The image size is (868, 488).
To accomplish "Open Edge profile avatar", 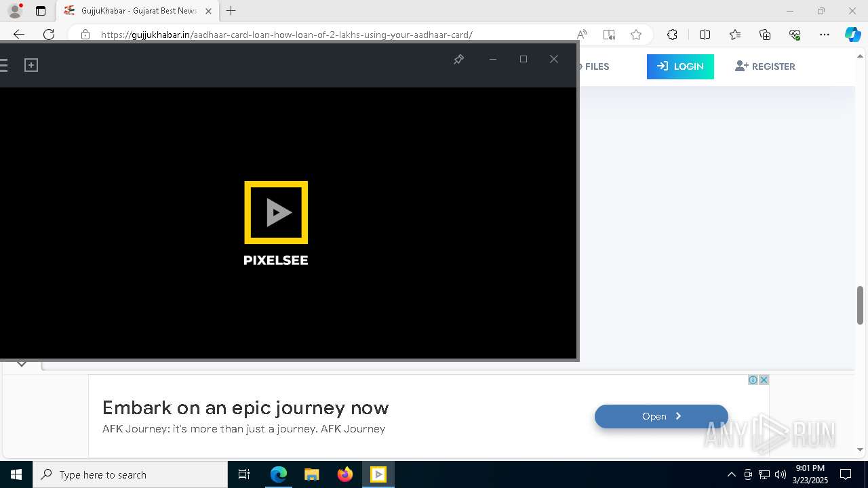I will [x=15, y=11].
